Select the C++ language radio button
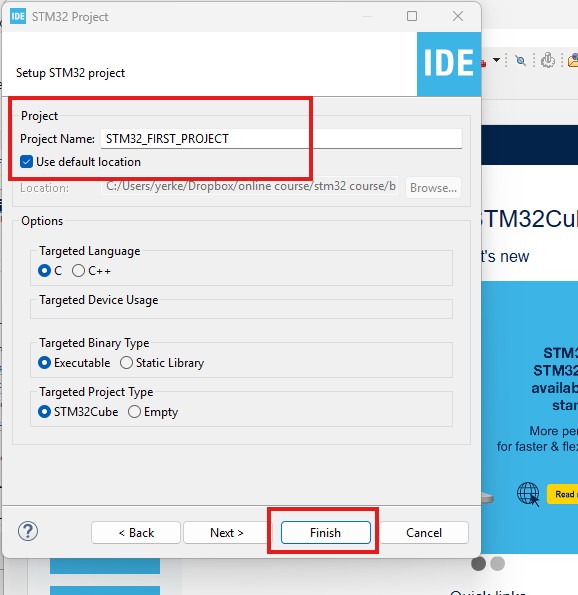Viewport: 578px width, 595px height. click(78, 271)
